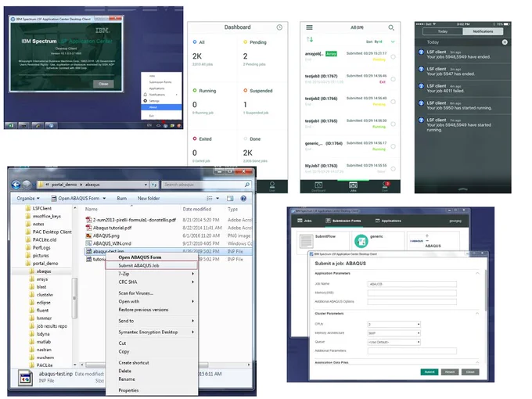Open the hamburger menu in jobs list
Screen dimensions: 532x399
coord(310,27)
